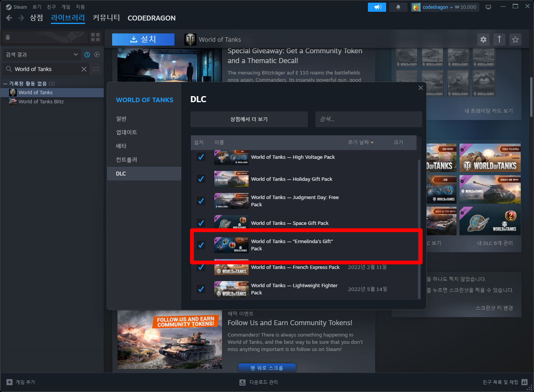Click 맨 위로 스크롤 button
The image size is (534, 392).
tap(267, 368)
